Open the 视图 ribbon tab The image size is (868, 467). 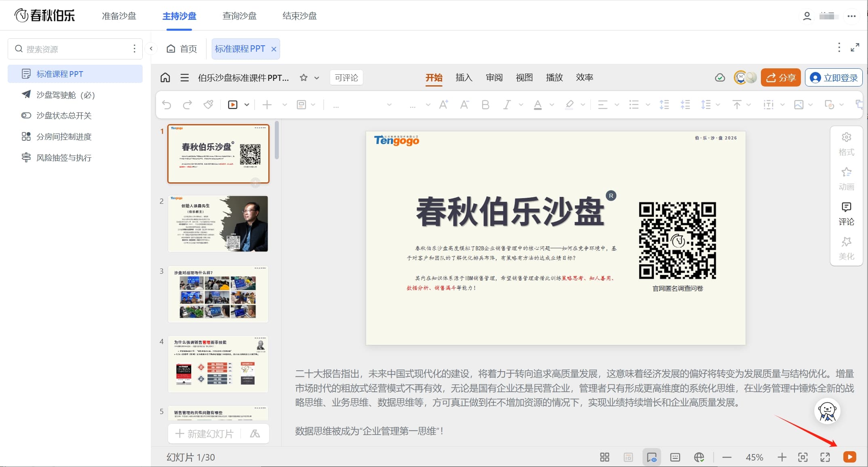(x=524, y=78)
